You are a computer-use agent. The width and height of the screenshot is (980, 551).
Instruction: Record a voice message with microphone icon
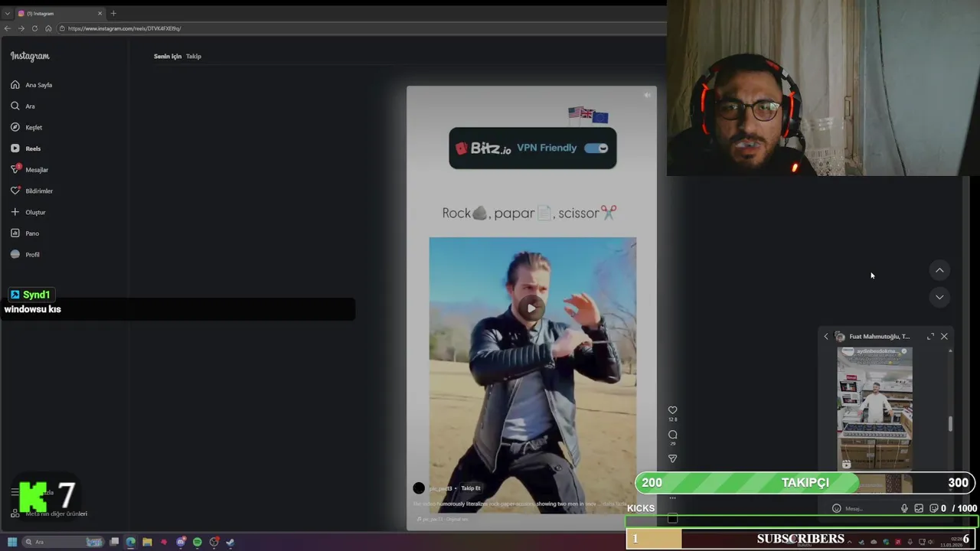click(x=904, y=508)
